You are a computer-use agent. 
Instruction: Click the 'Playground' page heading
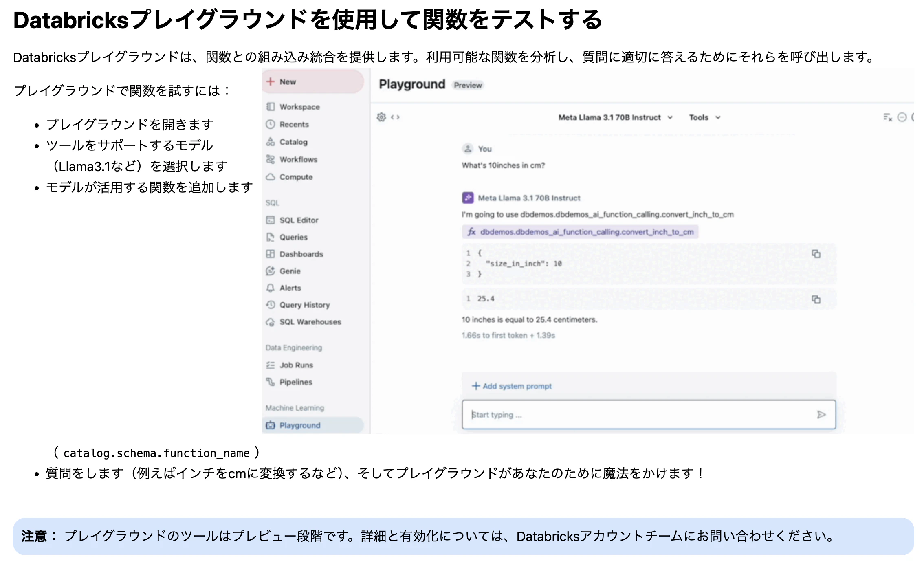pyautogui.click(x=412, y=84)
